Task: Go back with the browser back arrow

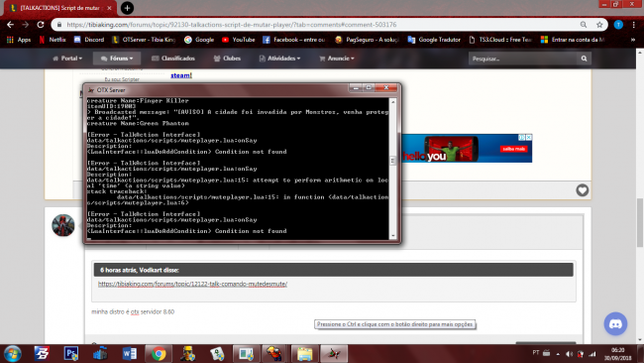Action: (x=10, y=25)
